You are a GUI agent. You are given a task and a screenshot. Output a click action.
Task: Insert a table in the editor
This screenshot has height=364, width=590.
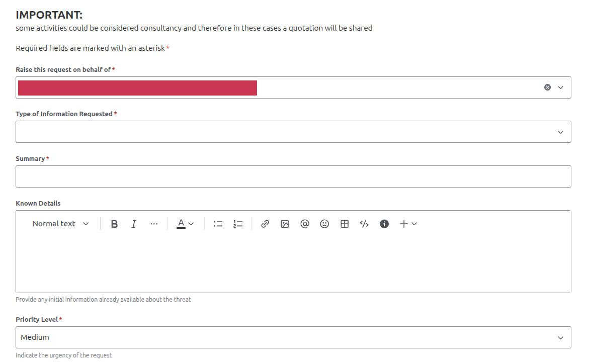(345, 224)
